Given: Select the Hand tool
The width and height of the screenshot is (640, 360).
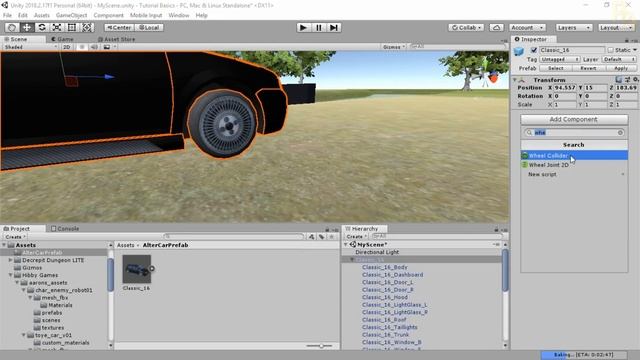Looking at the screenshot, I should [x=12, y=27].
